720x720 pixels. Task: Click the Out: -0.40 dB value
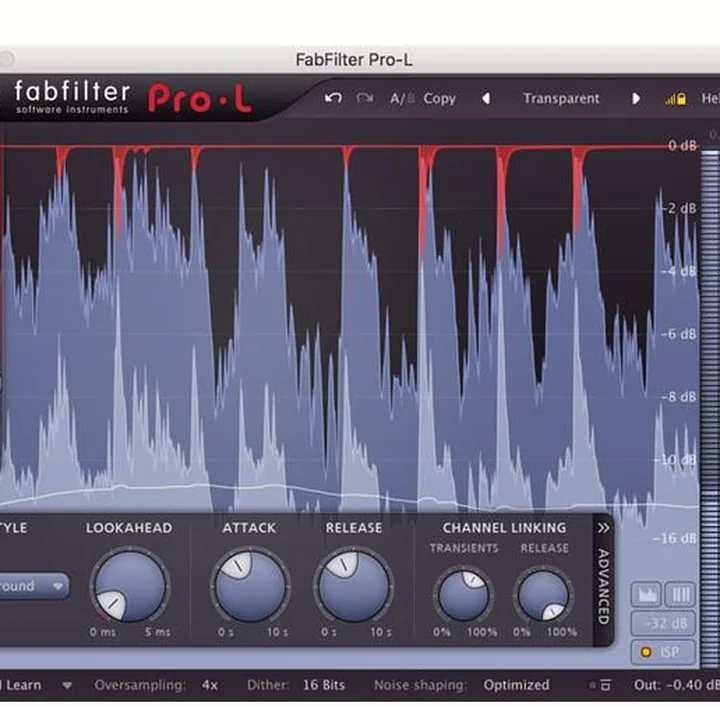[677, 685]
